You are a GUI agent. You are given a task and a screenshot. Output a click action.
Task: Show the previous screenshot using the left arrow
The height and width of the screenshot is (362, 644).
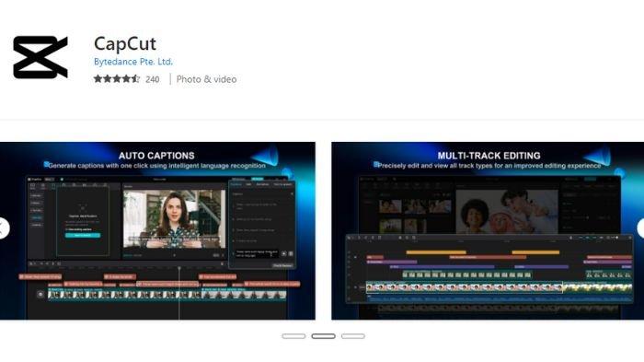(3, 228)
